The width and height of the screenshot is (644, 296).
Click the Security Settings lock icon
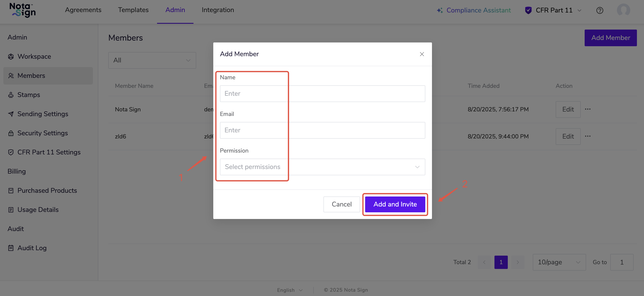pos(11,133)
